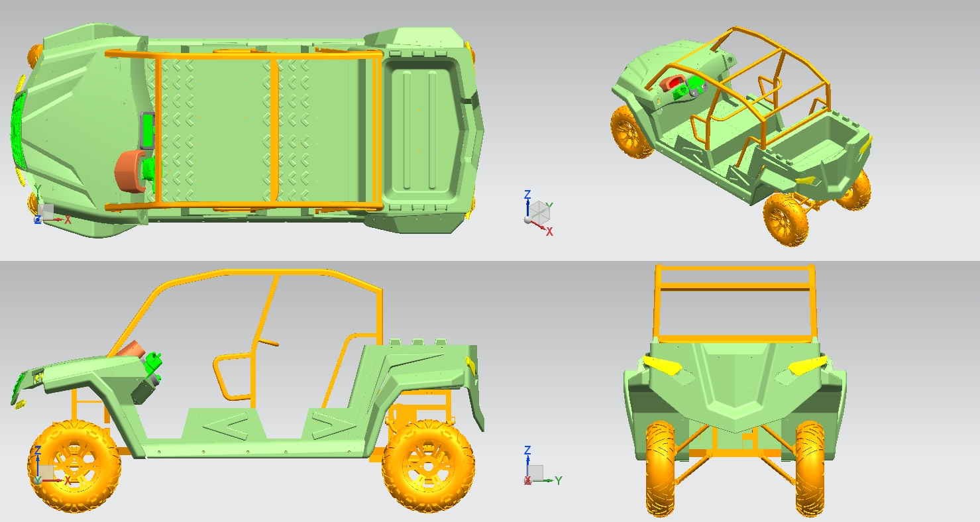This screenshot has height=522, width=980.
Task: Click the Z axis of the side view triad
Action: (38, 466)
